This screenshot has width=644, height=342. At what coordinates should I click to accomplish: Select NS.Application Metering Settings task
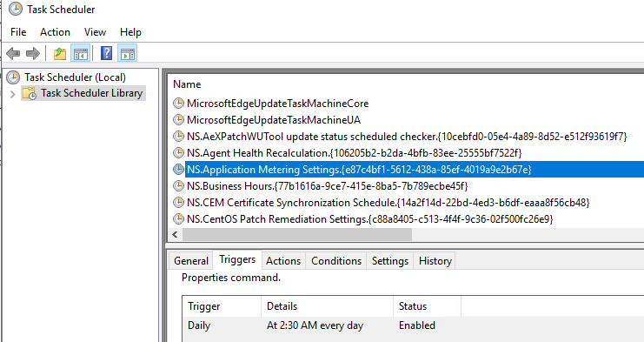coord(360,170)
